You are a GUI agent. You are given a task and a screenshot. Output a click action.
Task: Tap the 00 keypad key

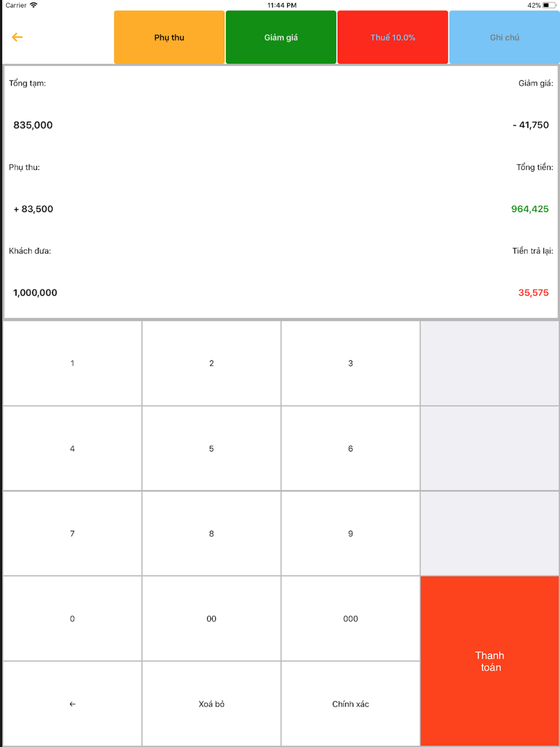212,619
